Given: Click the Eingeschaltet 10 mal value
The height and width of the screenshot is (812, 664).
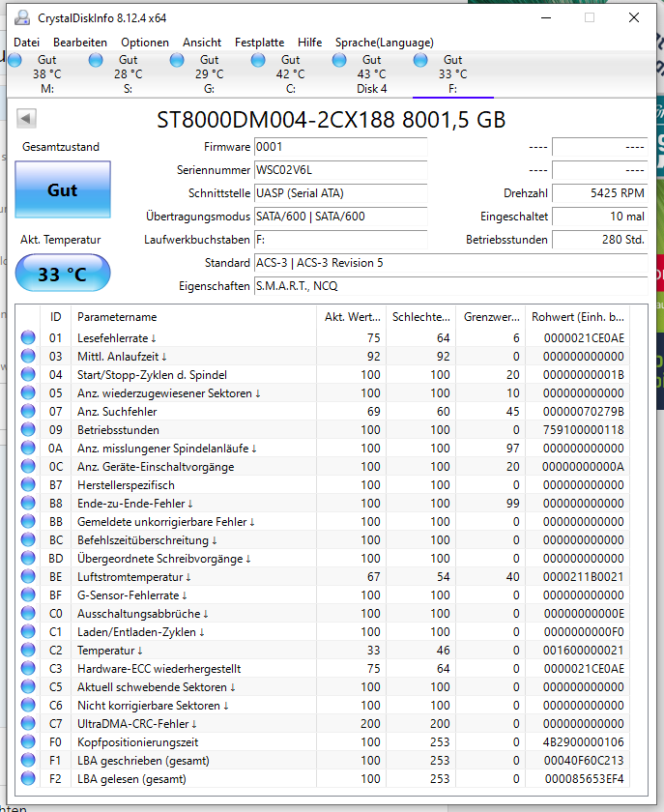Looking at the screenshot, I should [600, 217].
